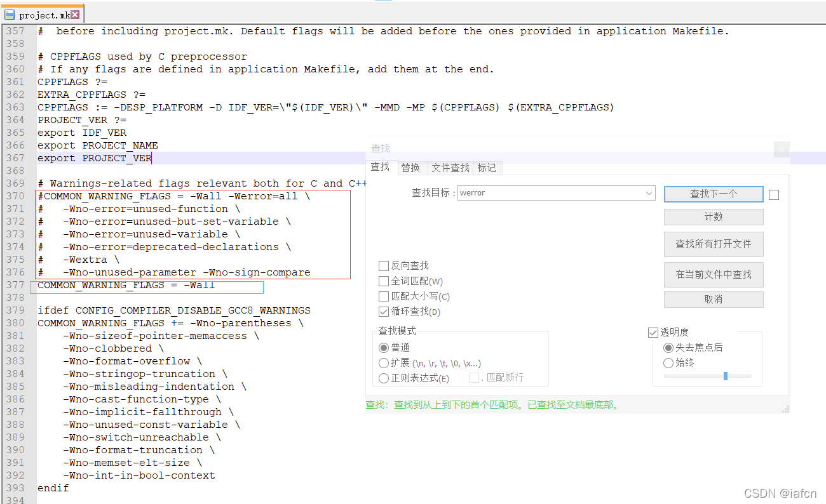Click the '-Wno-error=unused-but-set-variable' line
This screenshot has width=826, height=504.
[x=165, y=222]
